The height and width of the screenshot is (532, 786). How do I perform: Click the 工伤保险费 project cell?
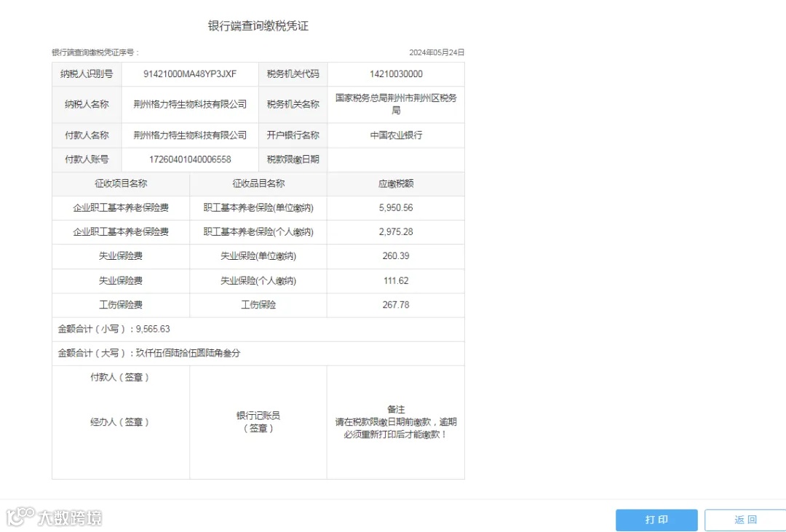pyautogui.click(x=121, y=305)
